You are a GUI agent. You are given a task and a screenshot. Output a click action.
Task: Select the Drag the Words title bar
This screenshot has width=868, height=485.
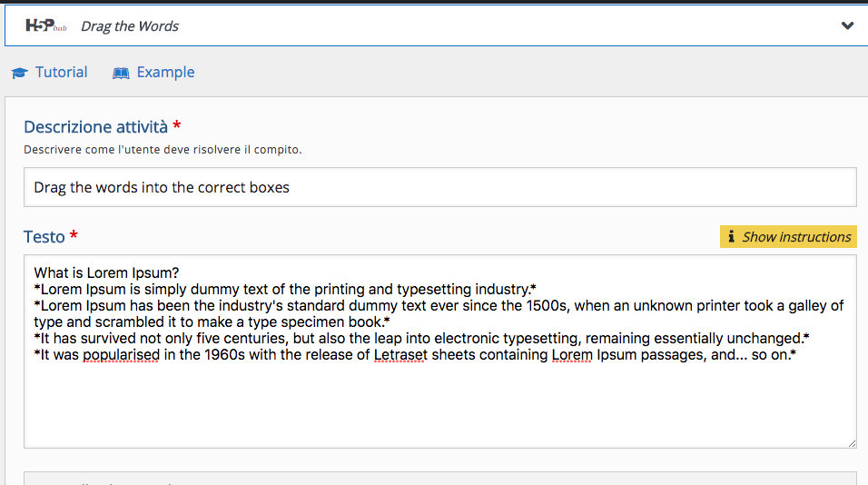click(436, 25)
